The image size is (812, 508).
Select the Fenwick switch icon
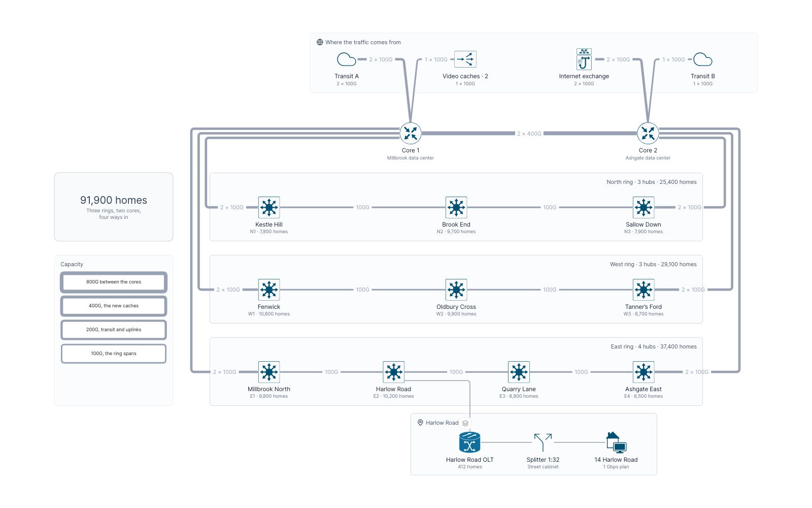click(269, 290)
